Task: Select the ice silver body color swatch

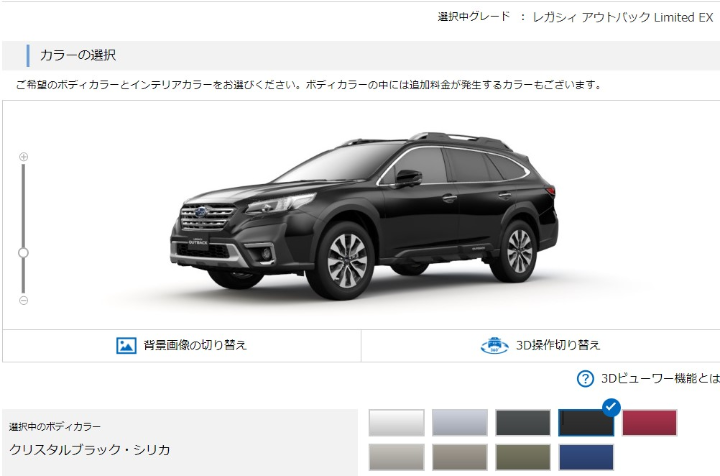Action: pos(460,422)
